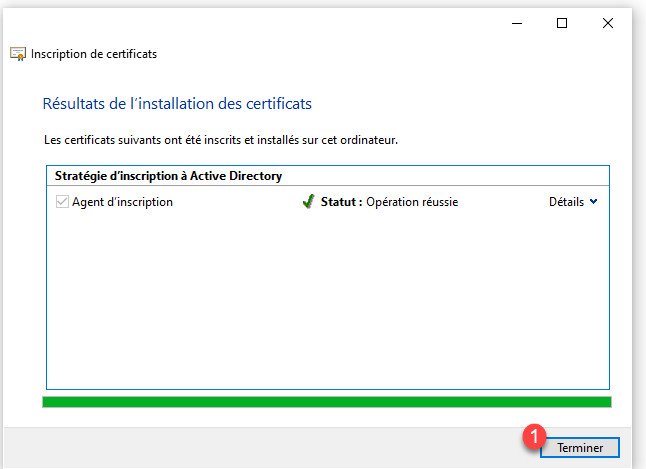This screenshot has height=469, width=646.
Task: Click the Résultats de l'installation des certificats heading
Action: [179, 103]
